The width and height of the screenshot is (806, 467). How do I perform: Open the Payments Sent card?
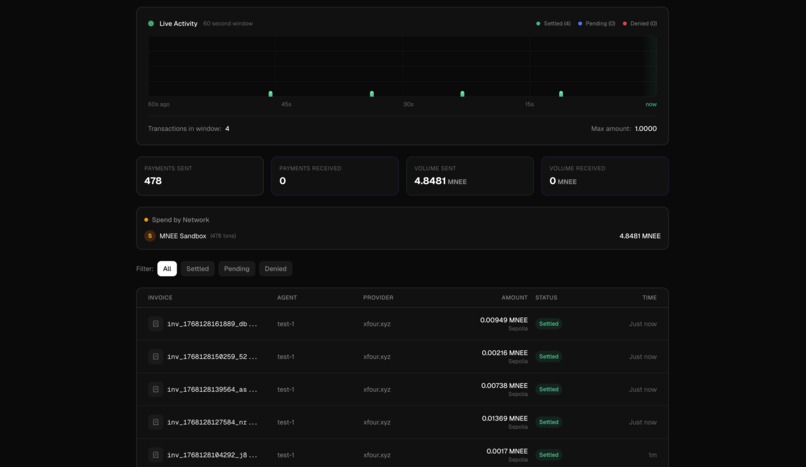tap(200, 176)
